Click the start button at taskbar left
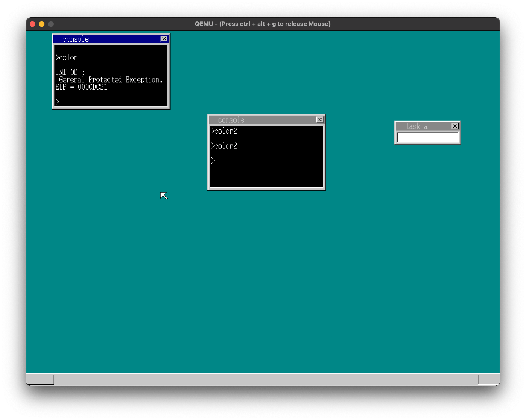Viewport: 526px width, 420px height. [41, 379]
